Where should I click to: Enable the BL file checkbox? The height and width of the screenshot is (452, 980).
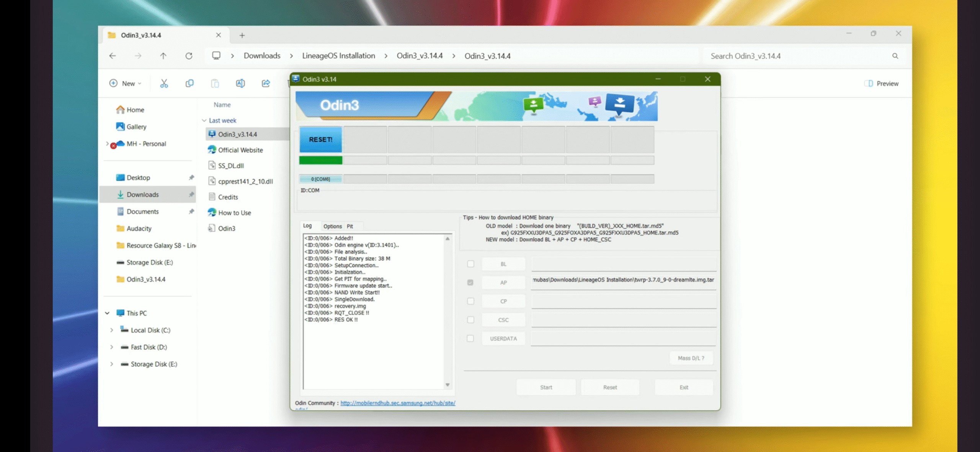point(470,264)
